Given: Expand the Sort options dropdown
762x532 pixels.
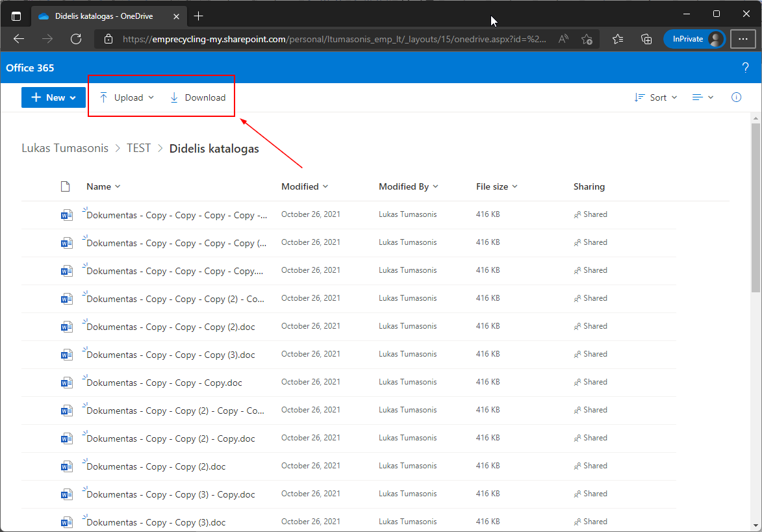Looking at the screenshot, I should pyautogui.click(x=655, y=97).
